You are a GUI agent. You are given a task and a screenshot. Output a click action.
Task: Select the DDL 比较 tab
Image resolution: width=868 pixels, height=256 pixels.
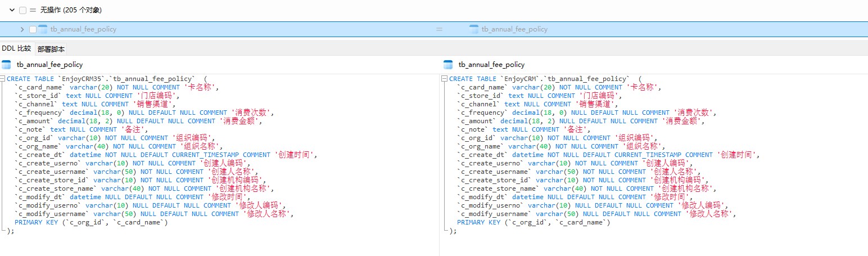[17, 49]
